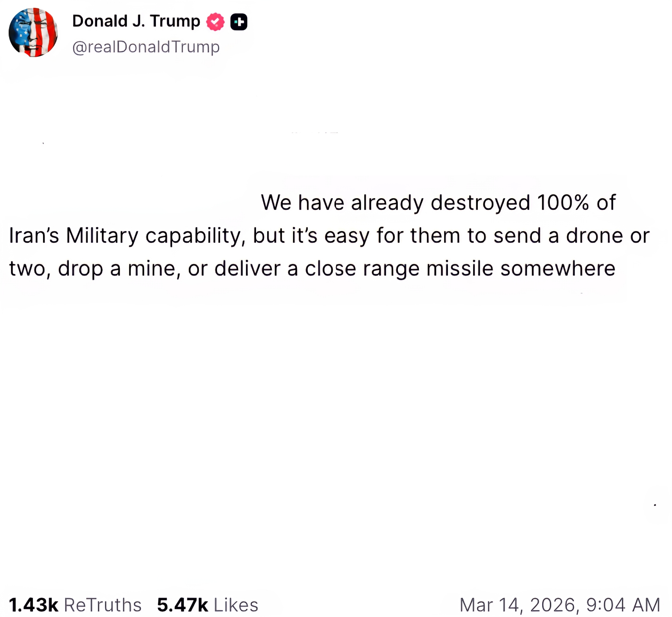Click Donald J. Trump's profile avatar
Viewport: 672px width, 617px height.
pos(33,33)
